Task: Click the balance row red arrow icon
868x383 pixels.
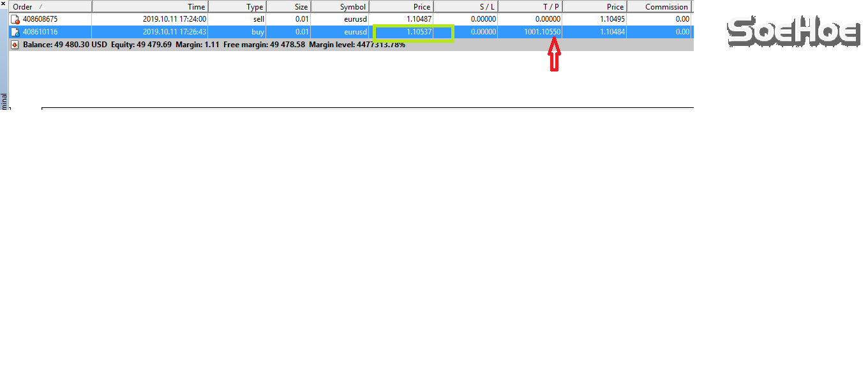Action: [x=15, y=45]
